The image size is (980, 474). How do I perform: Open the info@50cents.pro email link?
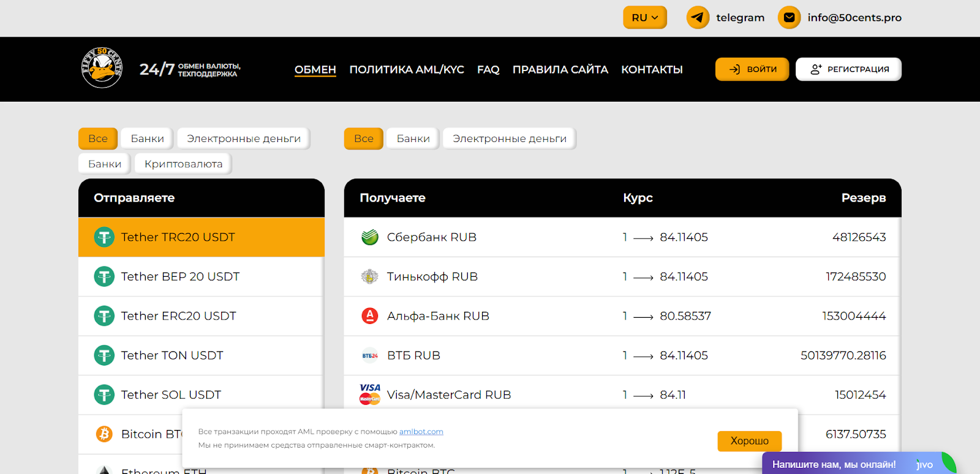pyautogui.click(x=854, y=18)
